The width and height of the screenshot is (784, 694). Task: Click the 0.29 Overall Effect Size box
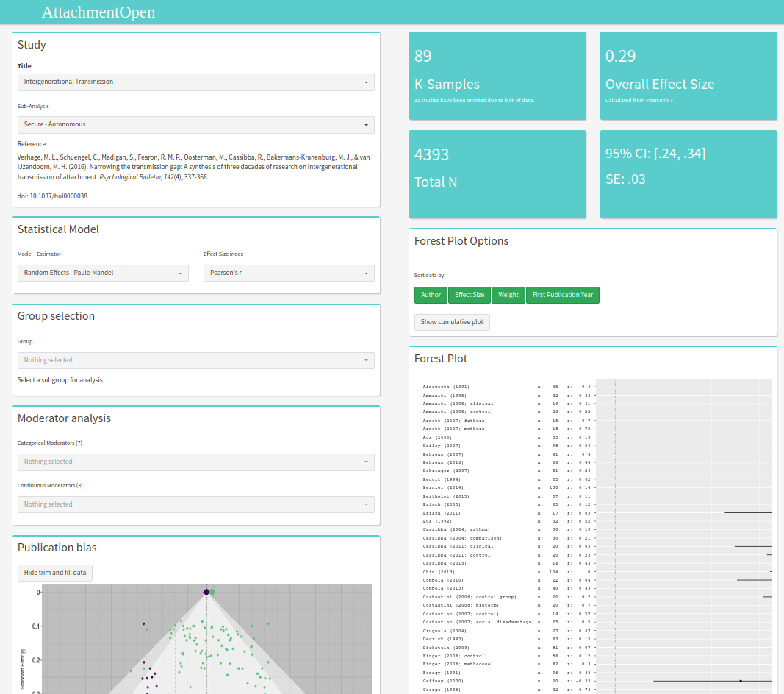[688, 76]
